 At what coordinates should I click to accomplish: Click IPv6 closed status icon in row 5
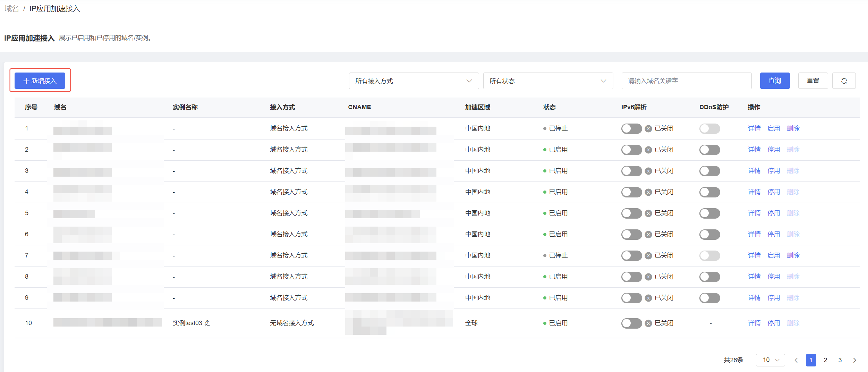point(648,213)
